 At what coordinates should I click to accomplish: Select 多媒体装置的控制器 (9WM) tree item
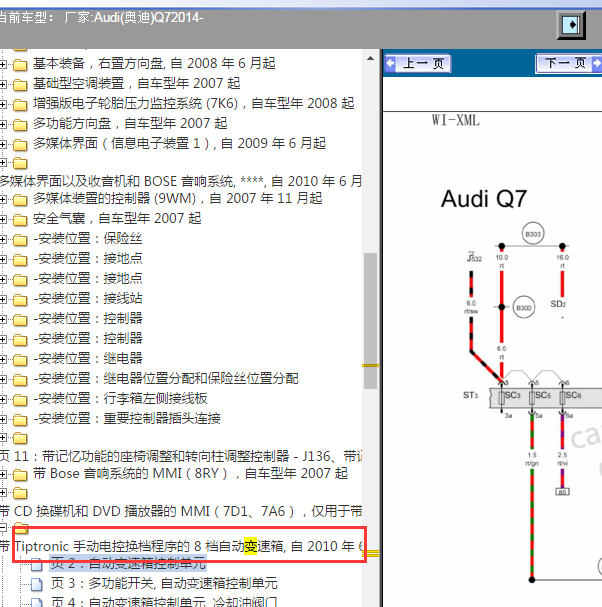[x=178, y=199]
